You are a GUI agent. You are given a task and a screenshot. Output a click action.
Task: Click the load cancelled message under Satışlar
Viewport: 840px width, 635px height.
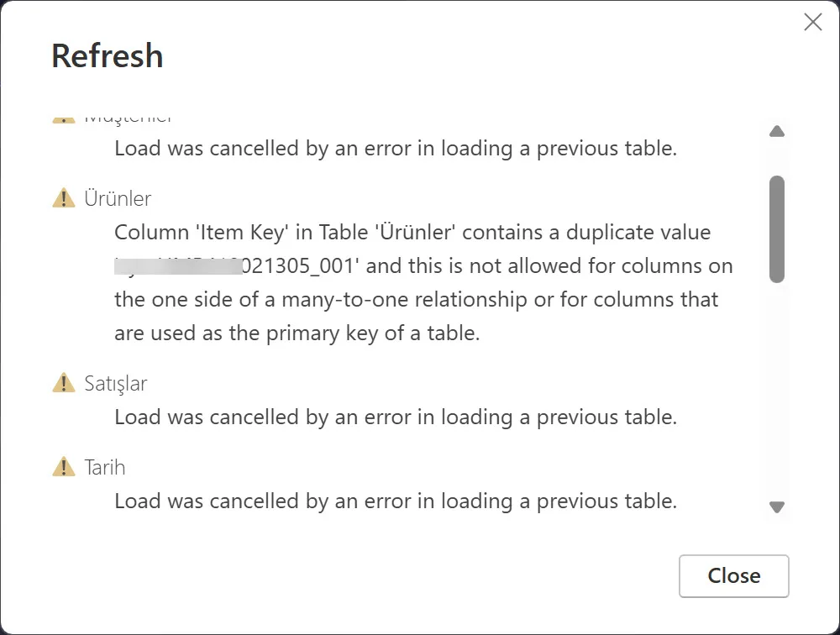395,417
